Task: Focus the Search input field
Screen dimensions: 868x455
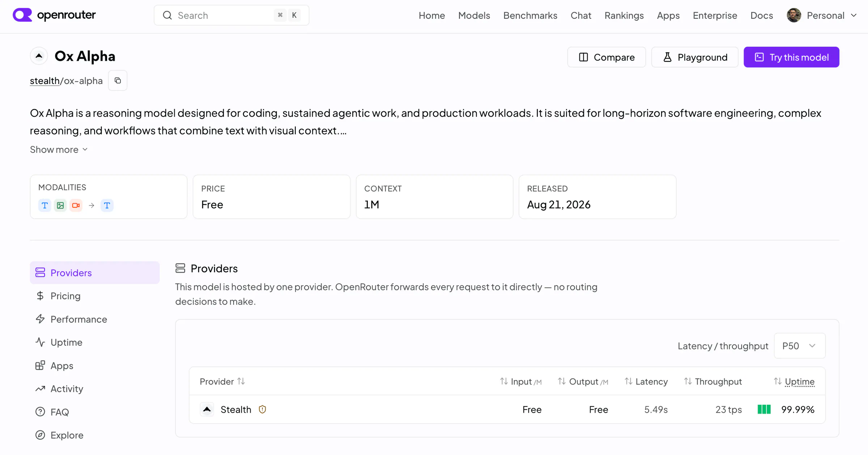Action: point(231,15)
